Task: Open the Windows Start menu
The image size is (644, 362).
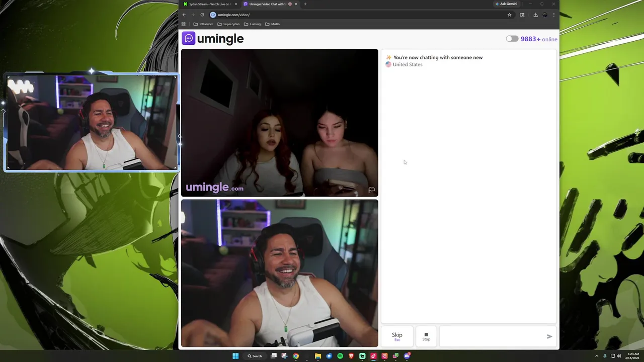Action: [x=235, y=356]
